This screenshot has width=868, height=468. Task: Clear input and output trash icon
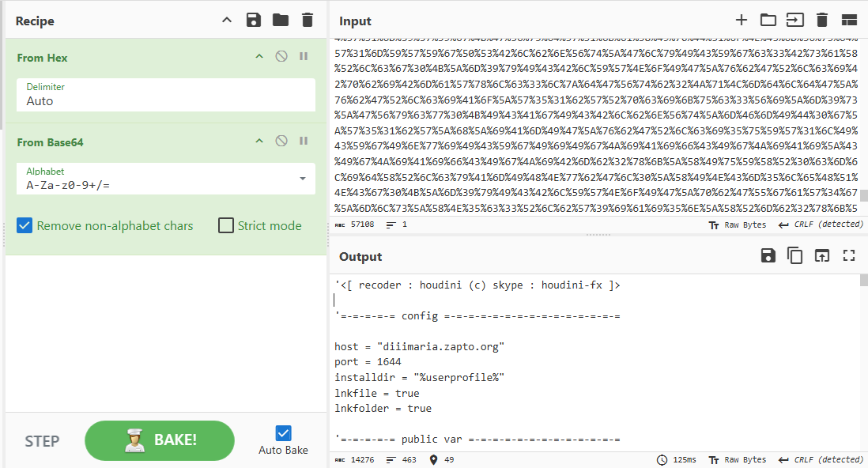[822, 21]
